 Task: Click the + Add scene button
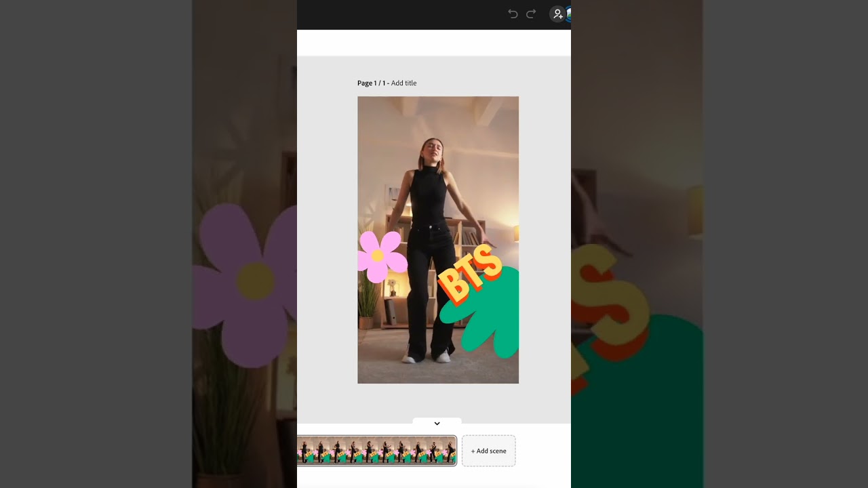[488, 451]
